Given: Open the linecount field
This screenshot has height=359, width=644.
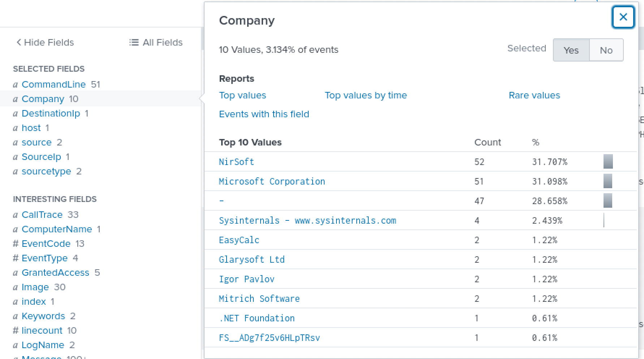Looking at the screenshot, I should (x=42, y=330).
